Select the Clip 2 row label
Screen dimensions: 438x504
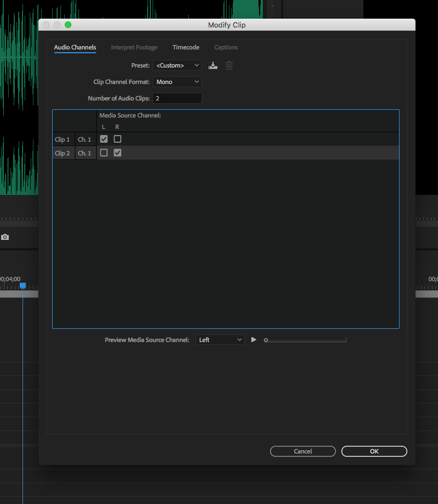(x=64, y=153)
